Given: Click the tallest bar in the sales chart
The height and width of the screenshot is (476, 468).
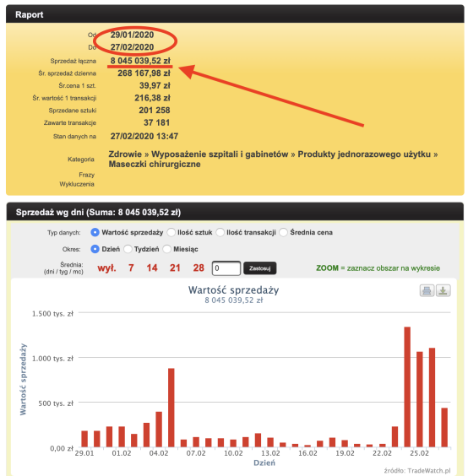Looking at the screenshot, I should (407, 387).
